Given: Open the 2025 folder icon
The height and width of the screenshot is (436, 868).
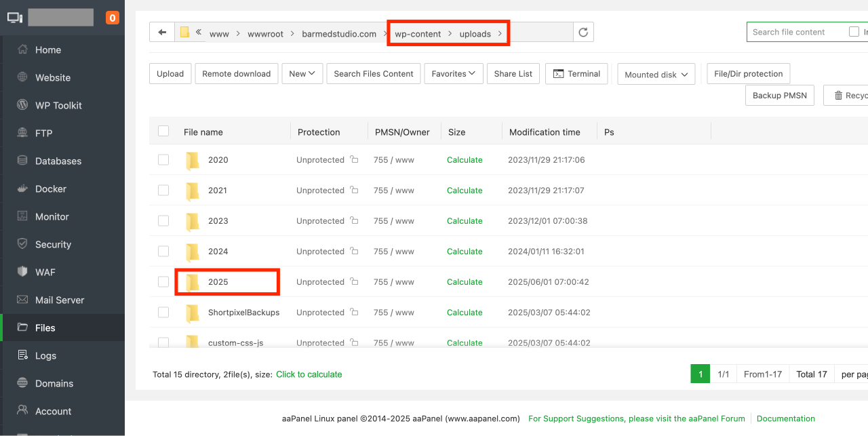Looking at the screenshot, I should [x=193, y=282].
